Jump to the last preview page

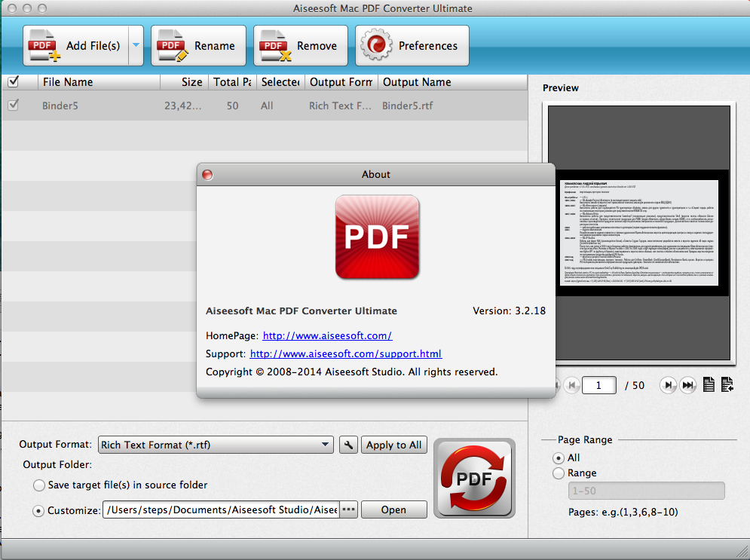click(688, 385)
